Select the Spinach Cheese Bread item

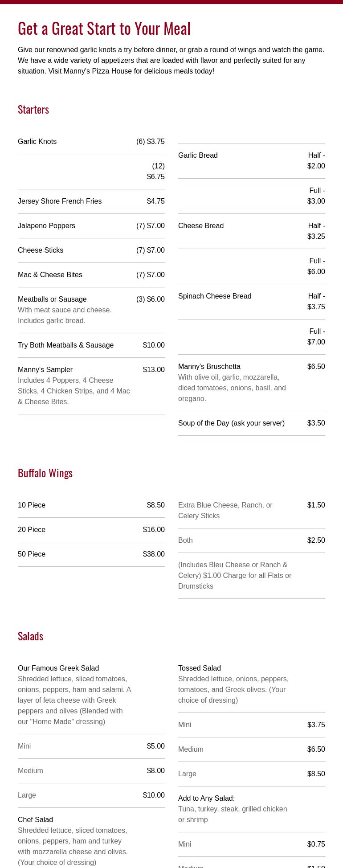[x=215, y=296]
